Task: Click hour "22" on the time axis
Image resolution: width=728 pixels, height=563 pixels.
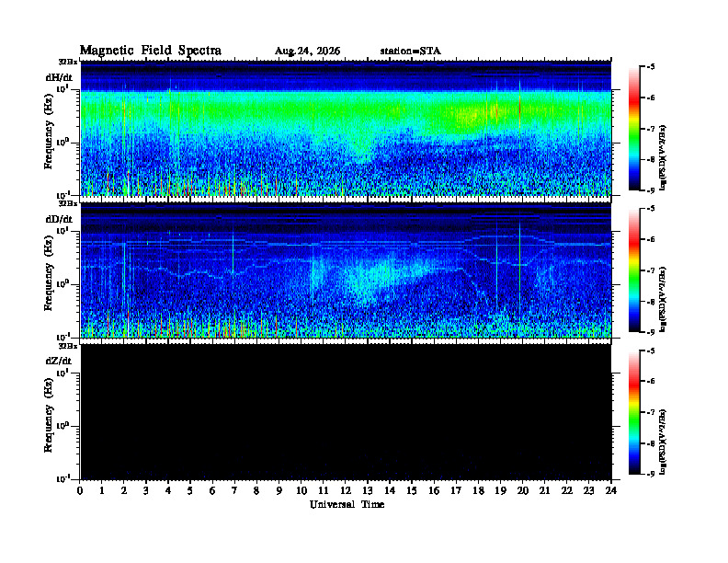Action: pyautogui.click(x=567, y=490)
